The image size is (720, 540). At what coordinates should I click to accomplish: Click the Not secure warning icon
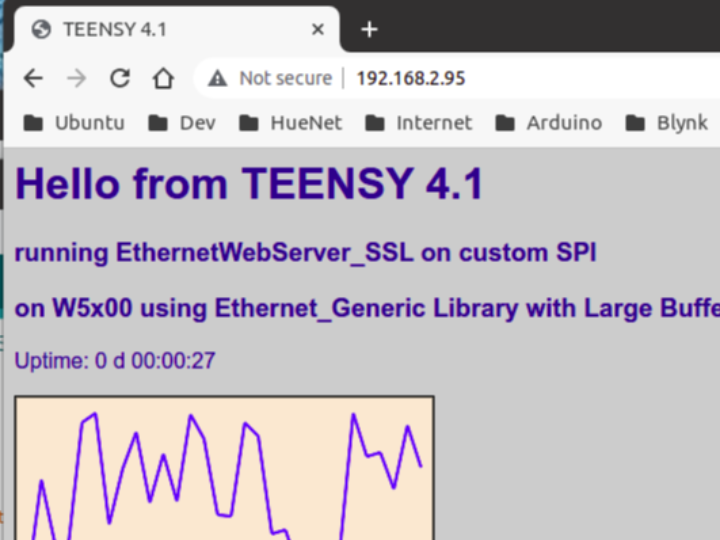217,78
